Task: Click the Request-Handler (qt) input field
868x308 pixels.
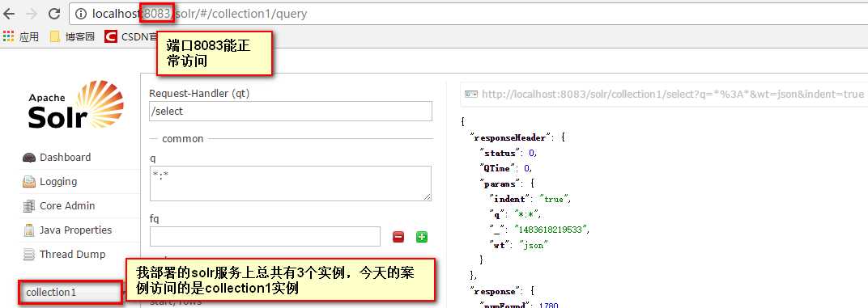Action: [x=291, y=111]
